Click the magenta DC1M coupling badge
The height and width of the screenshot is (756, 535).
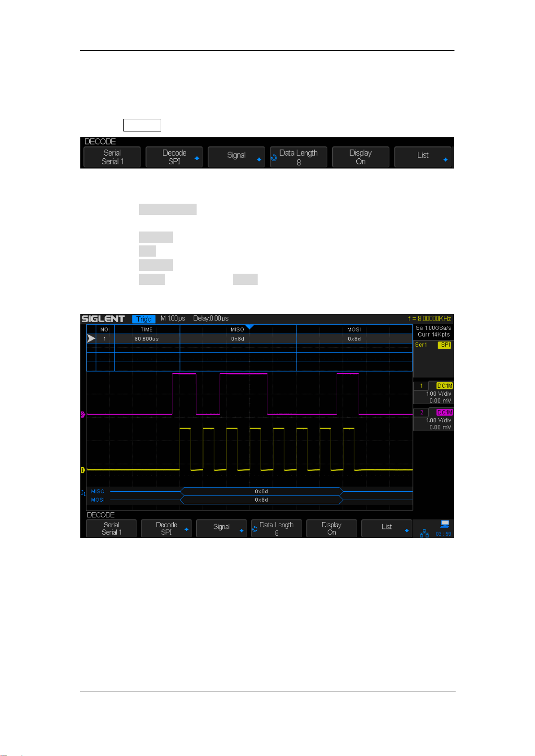coord(444,412)
